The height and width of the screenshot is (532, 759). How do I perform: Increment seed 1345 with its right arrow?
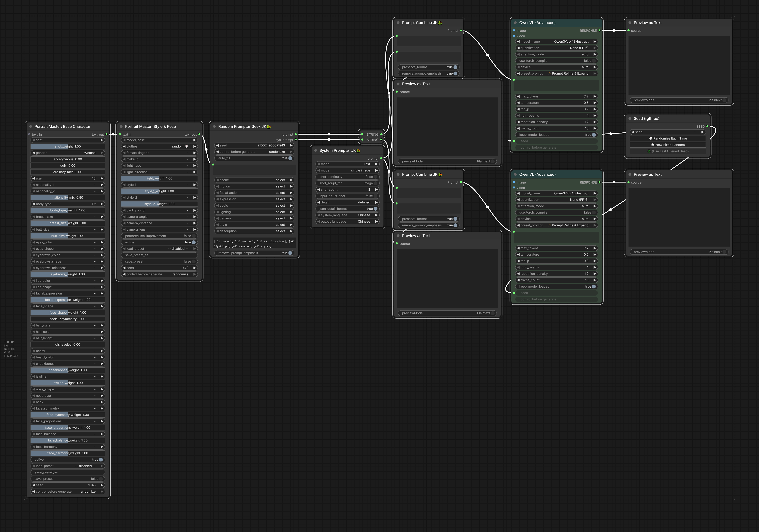click(x=102, y=485)
